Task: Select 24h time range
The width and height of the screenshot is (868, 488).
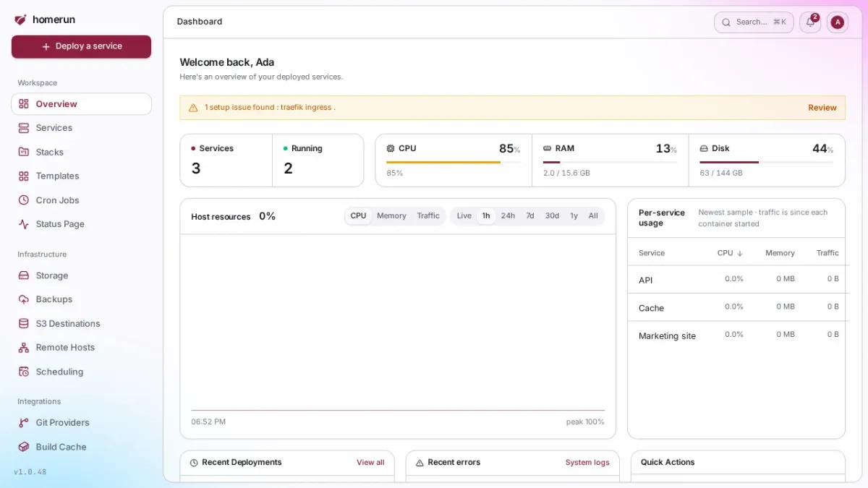Action: 508,216
